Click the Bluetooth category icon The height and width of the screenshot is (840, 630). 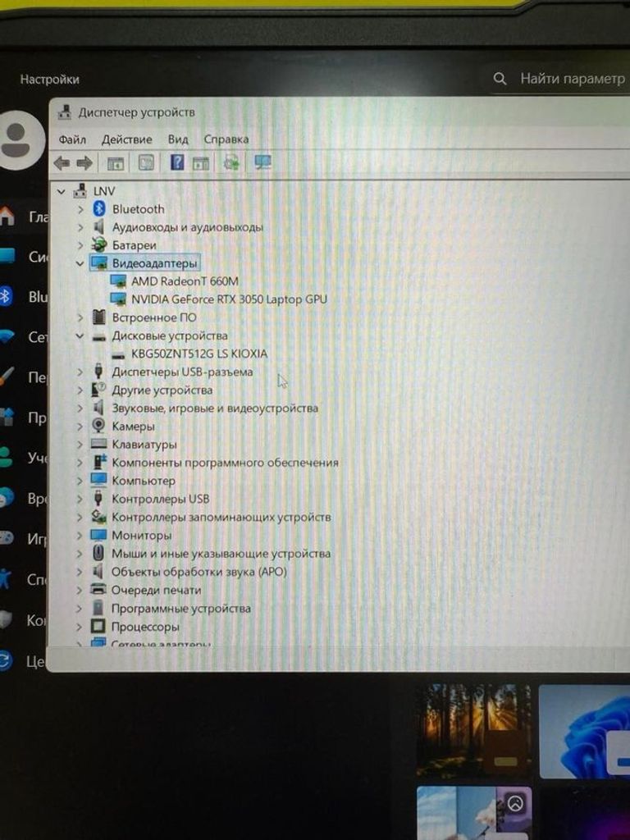[98, 209]
